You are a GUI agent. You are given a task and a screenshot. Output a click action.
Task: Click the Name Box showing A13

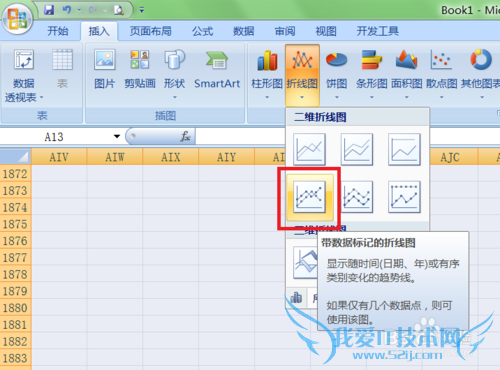click(x=55, y=137)
